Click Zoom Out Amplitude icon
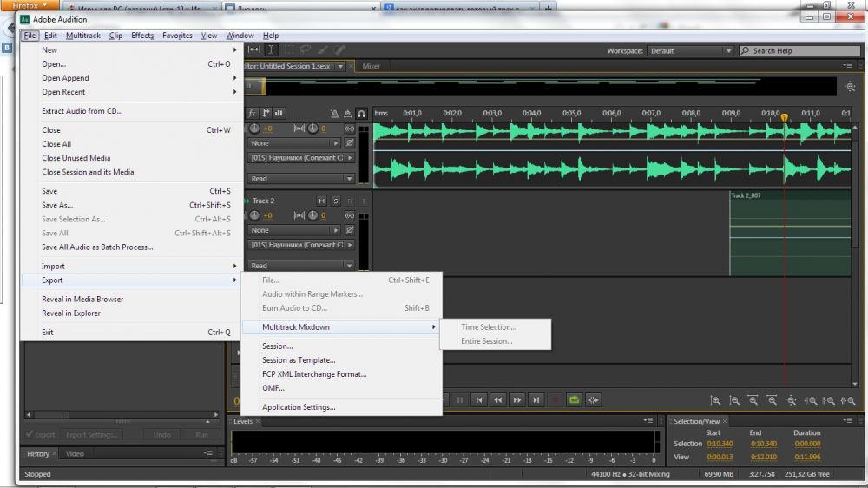Viewport: 868px width, 488px height. (x=734, y=400)
